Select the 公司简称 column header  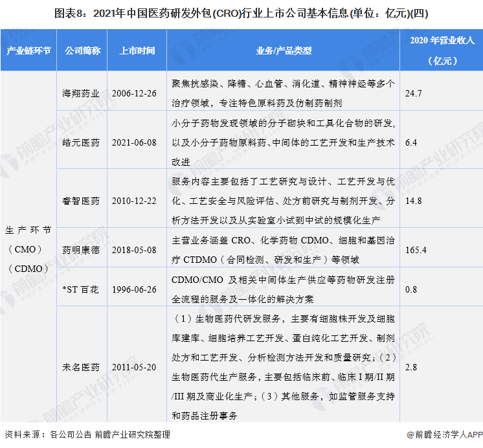pyautogui.click(x=82, y=50)
